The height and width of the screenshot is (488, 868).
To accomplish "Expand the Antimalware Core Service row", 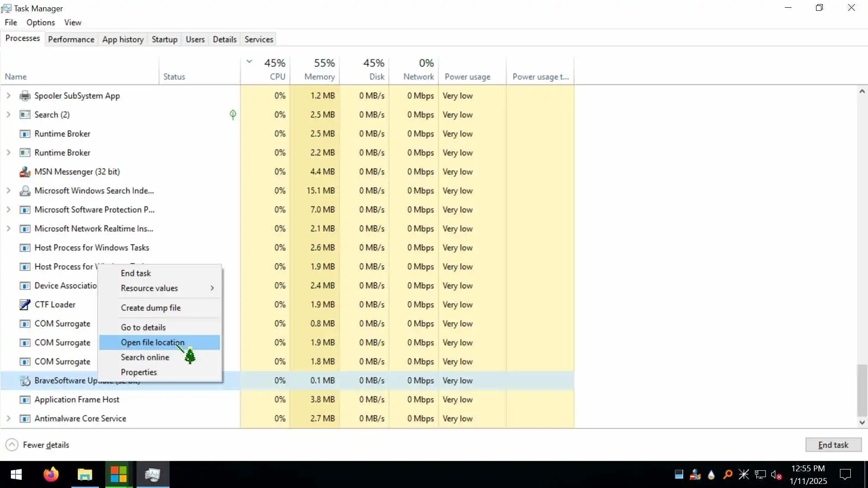I will 8,418.
